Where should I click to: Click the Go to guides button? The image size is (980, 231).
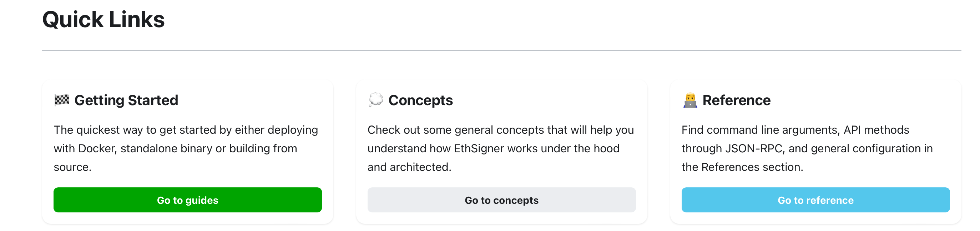tap(188, 200)
